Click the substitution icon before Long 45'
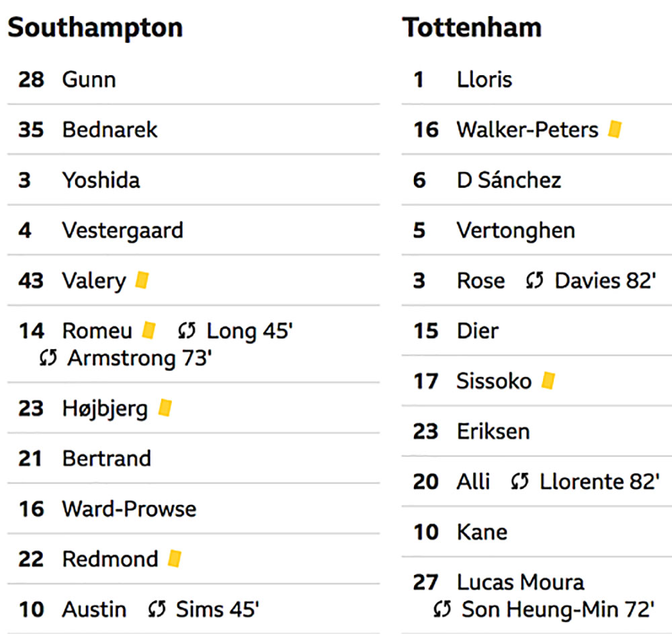This screenshot has height=634, width=672. (x=187, y=330)
